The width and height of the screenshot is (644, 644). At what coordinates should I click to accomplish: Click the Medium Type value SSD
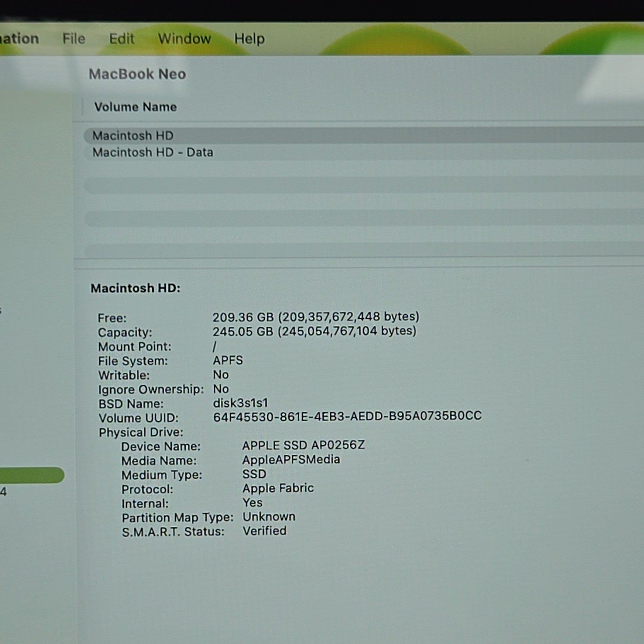[254, 474]
